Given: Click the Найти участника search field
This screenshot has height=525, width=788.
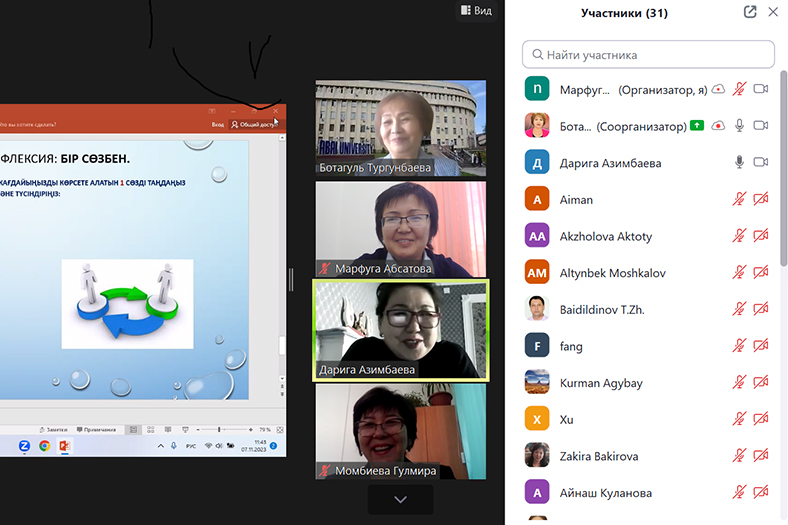Looking at the screenshot, I should 648,54.
